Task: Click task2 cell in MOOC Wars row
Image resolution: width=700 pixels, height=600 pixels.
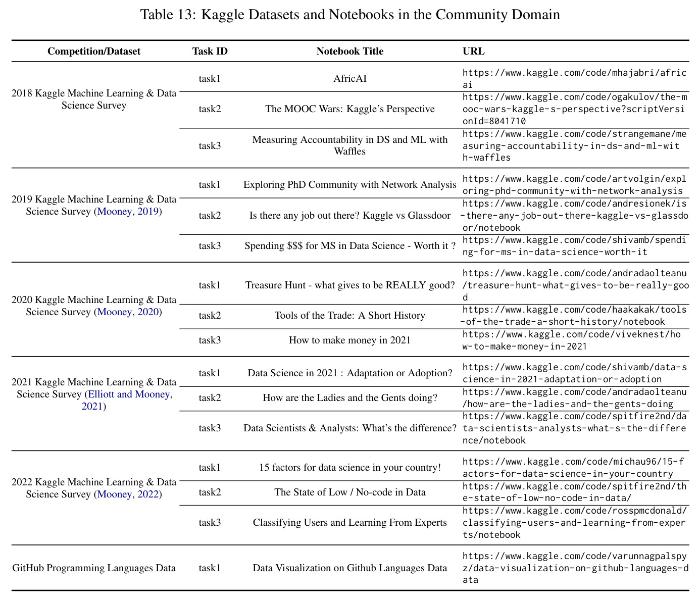Action: [x=210, y=109]
